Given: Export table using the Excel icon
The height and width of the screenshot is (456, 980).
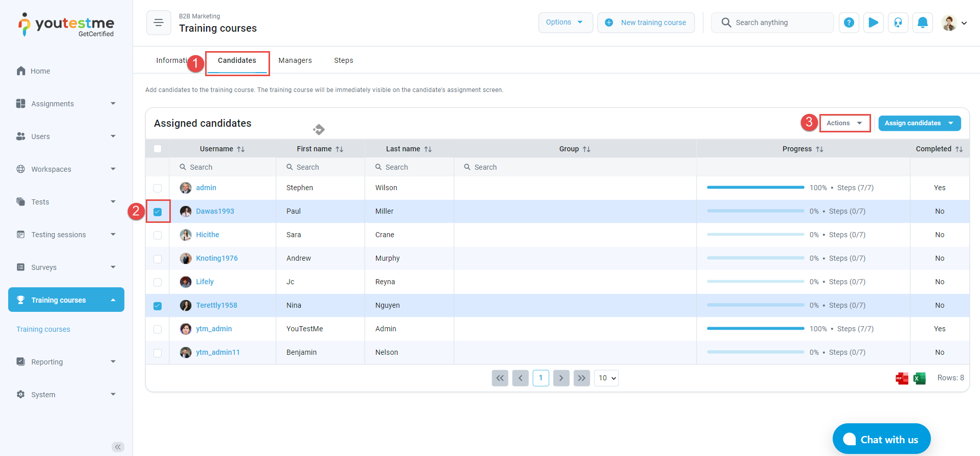Looking at the screenshot, I should pyautogui.click(x=919, y=378).
